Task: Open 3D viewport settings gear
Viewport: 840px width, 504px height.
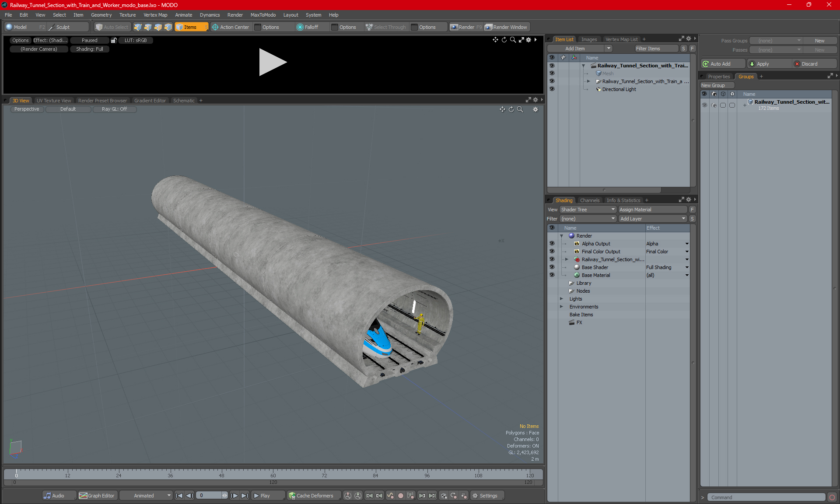Action: pyautogui.click(x=535, y=109)
